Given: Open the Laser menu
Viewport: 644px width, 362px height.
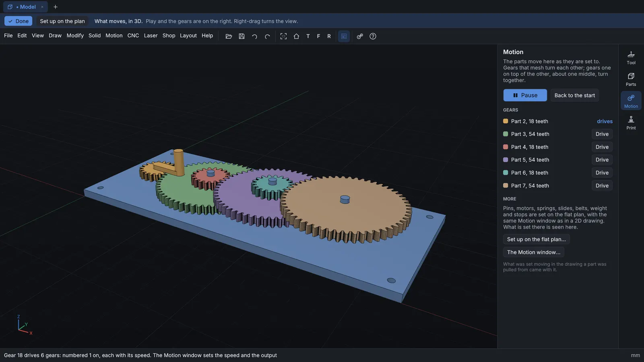Looking at the screenshot, I should tap(151, 35).
